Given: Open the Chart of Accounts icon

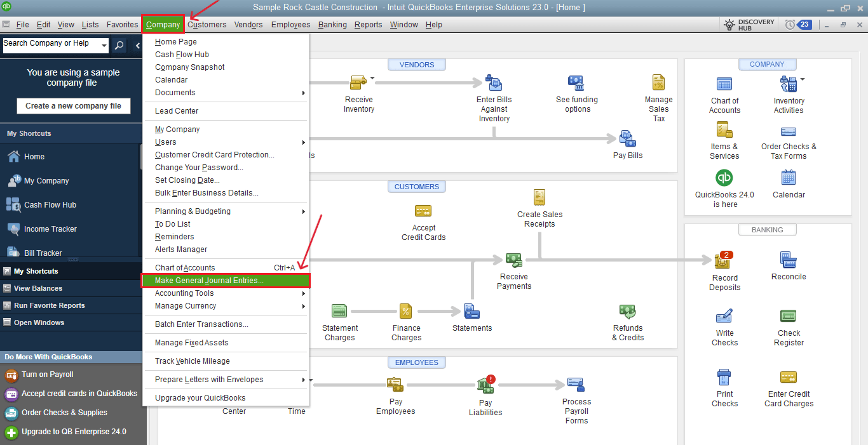Looking at the screenshot, I should (x=724, y=84).
